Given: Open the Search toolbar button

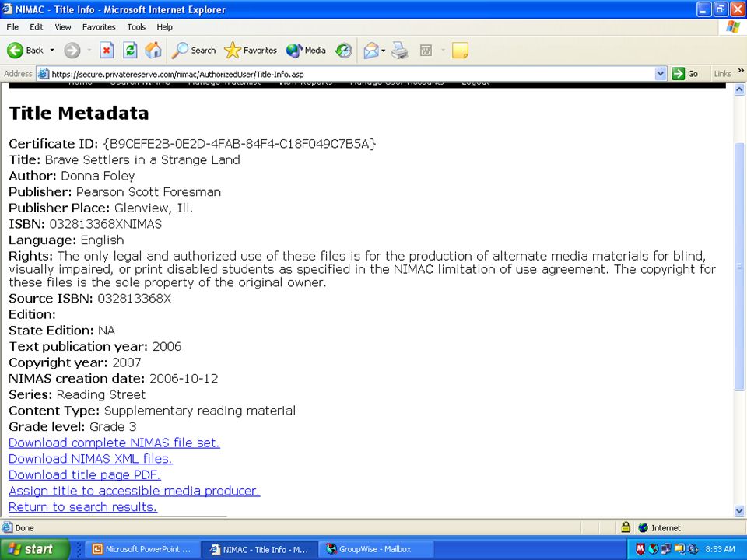Looking at the screenshot, I should tap(194, 50).
